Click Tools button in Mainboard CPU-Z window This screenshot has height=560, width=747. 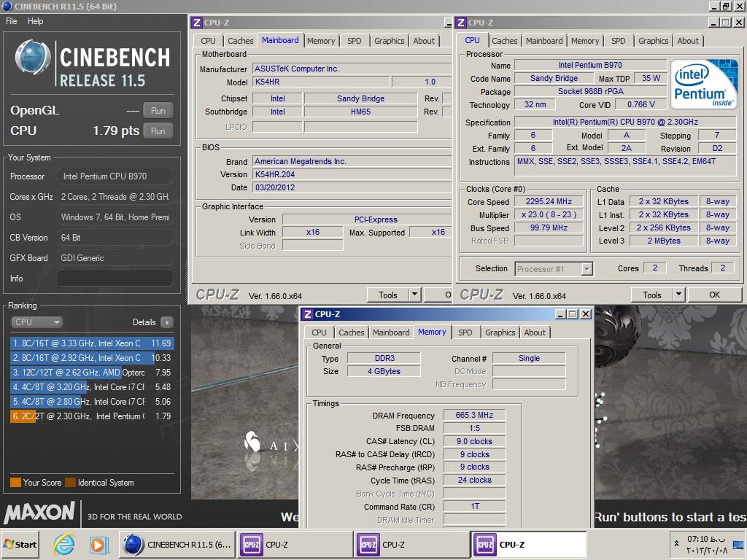coord(388,295)
